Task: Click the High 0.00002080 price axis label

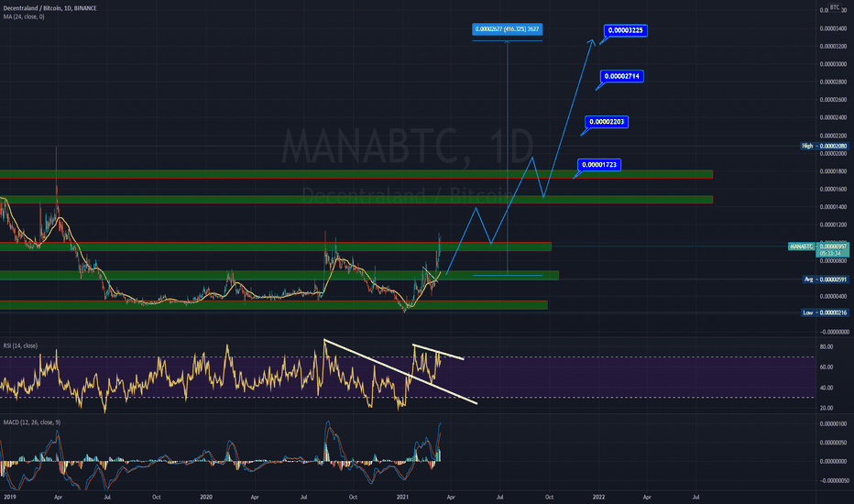Action: pos(824,146)
